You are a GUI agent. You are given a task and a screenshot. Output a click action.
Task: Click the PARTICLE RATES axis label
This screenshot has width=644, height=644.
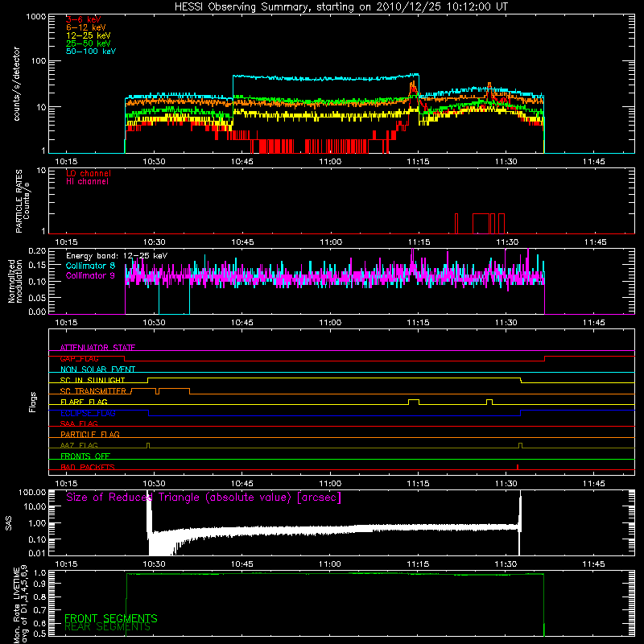[x=23, y=201]
